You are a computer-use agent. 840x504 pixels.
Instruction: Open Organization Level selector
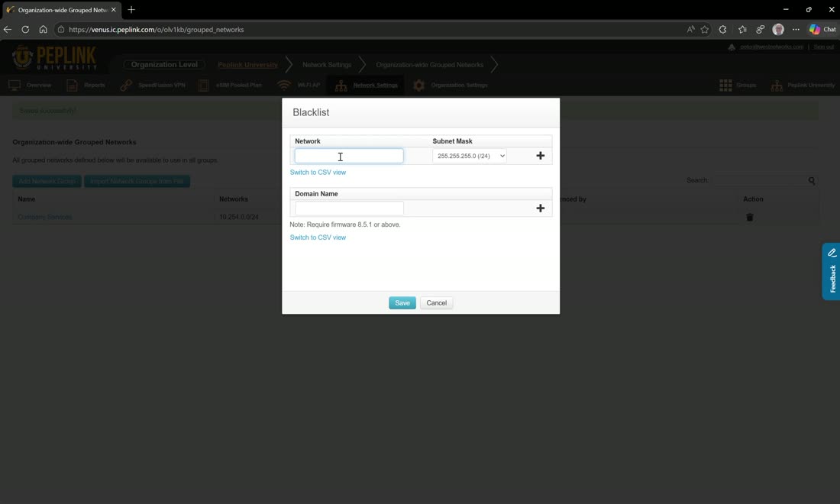point(164,64)
